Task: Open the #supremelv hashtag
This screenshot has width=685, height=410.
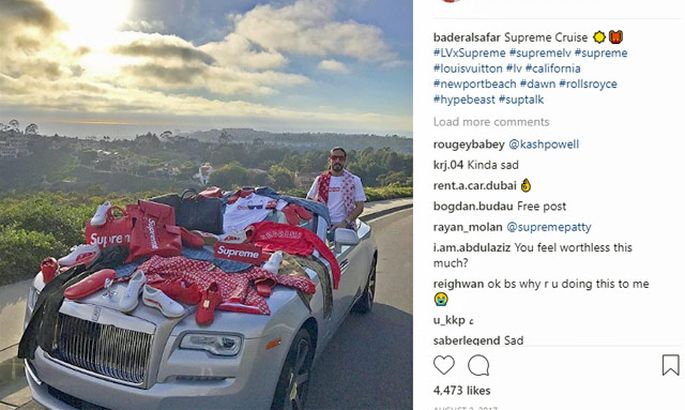Action: pos(540,53)
